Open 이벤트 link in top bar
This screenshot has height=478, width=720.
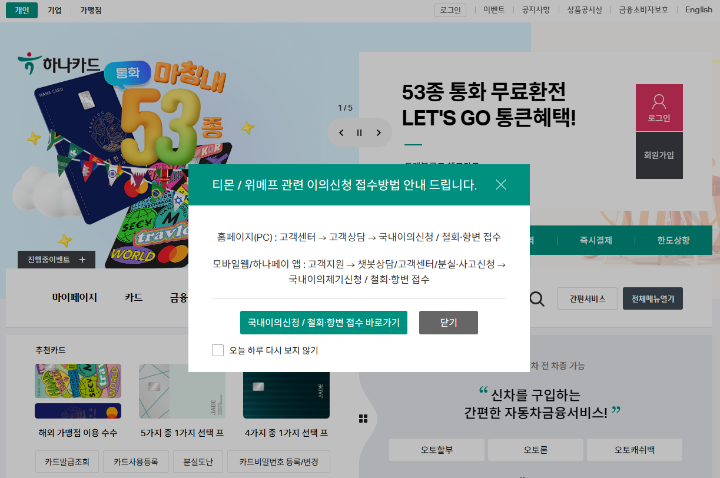[494, 10]
